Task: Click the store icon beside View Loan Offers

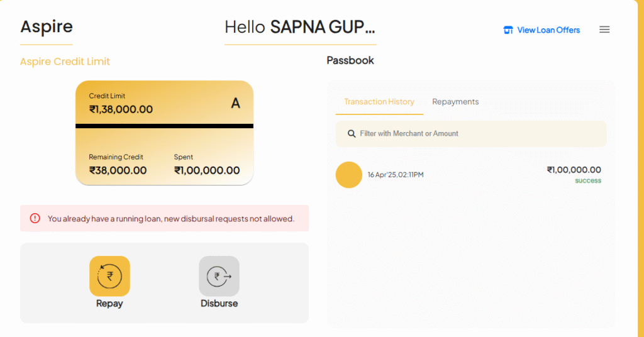Action: (508, 30)
